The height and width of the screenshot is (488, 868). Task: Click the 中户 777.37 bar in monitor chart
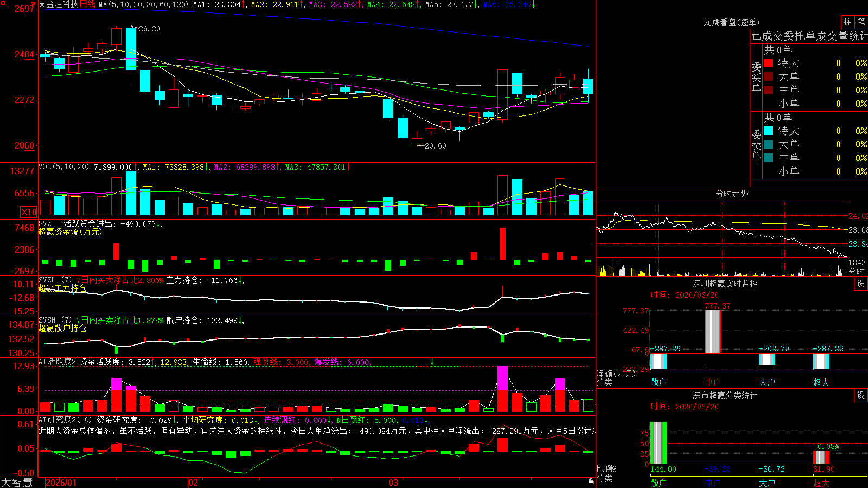[x=713, y=332]
